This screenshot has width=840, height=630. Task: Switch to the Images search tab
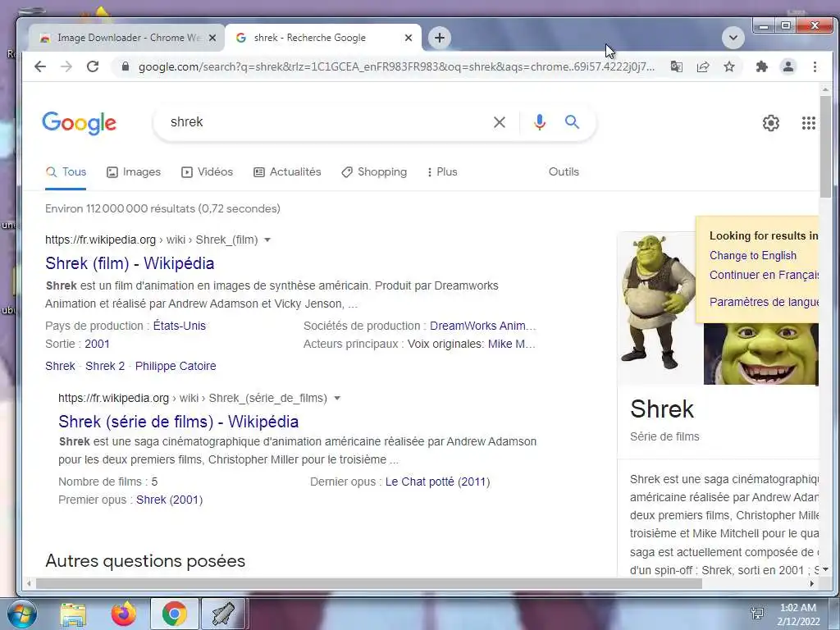click(134, 172)
